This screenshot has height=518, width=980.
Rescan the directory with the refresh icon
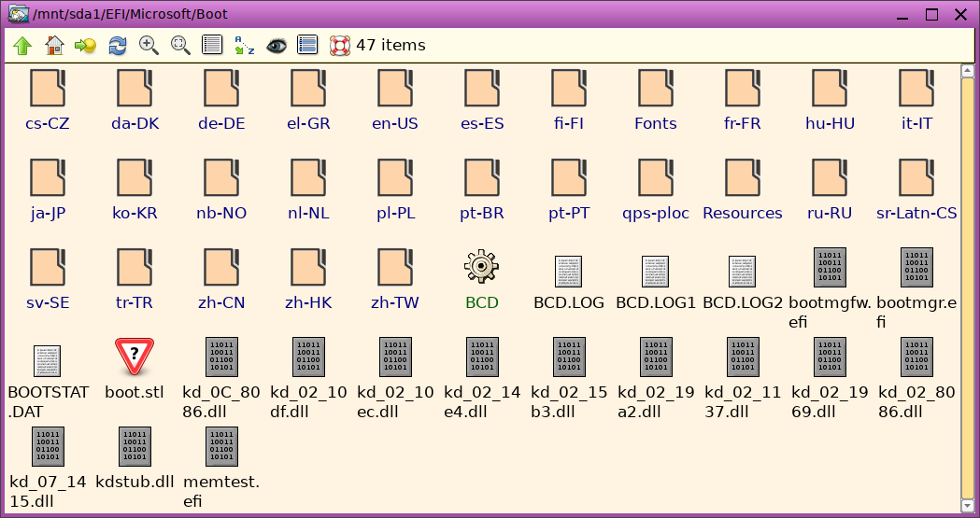pyautogui.click(x=118, y=45)
